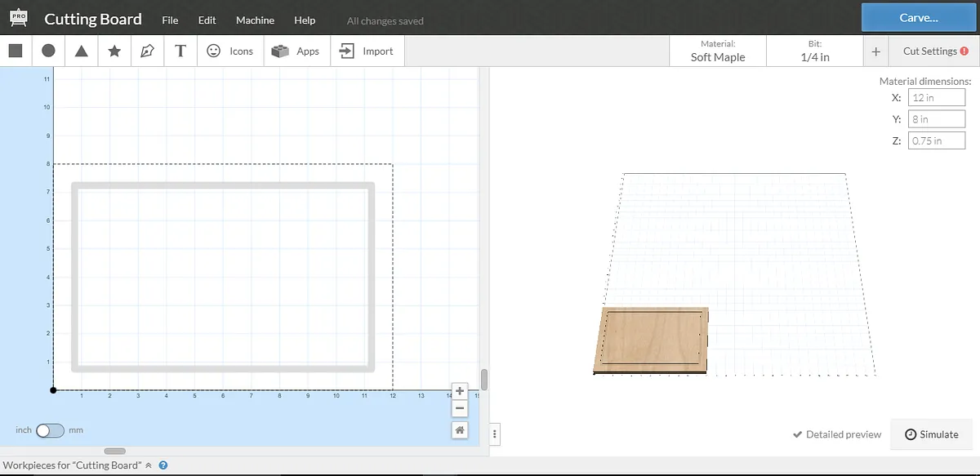Select the Text tool
980x476 pixels.
(x=180, y=51)
